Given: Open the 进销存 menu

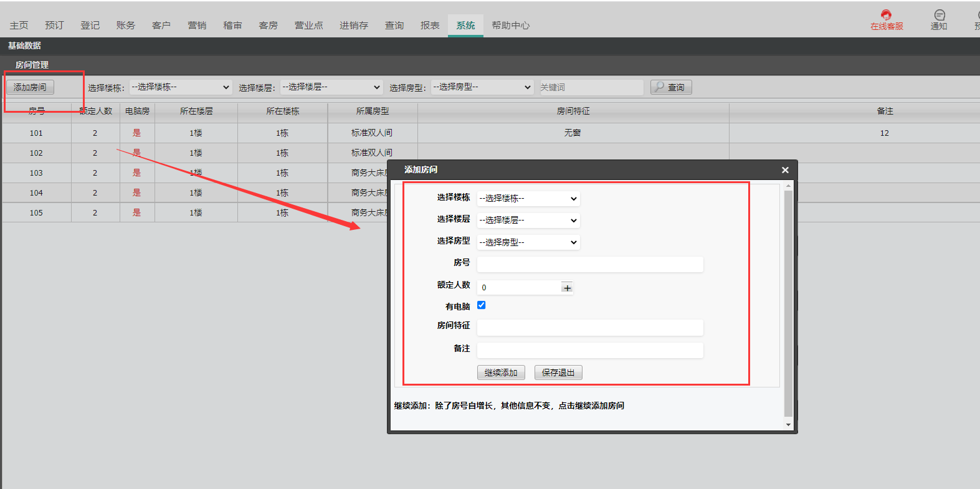Looking at the screenshot, I should click(x=354, y=26).
